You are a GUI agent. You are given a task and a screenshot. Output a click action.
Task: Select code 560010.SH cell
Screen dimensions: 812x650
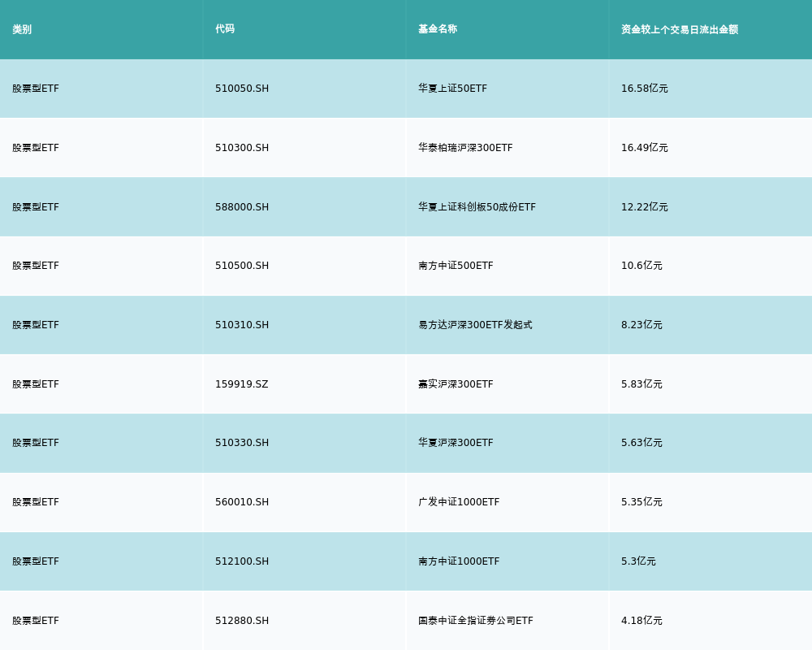coord(242,502)
